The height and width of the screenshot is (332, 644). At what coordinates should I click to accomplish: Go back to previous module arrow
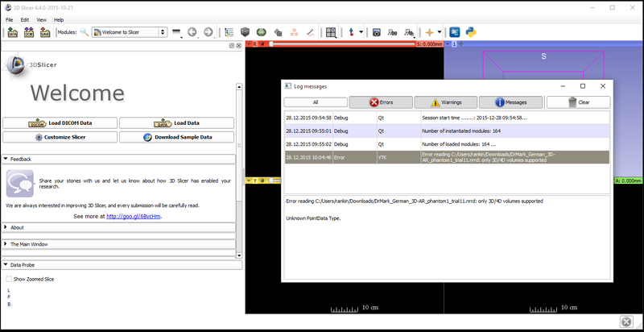click(x=192, y=32)
